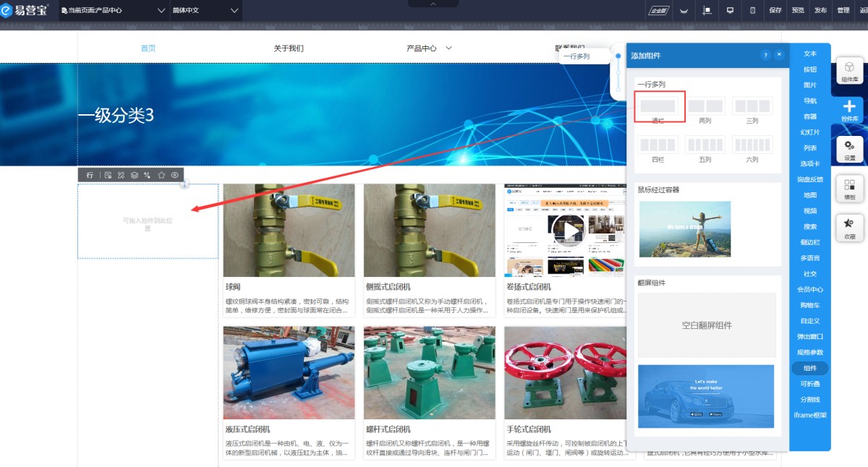Click the star icon in row toolbar
The image size is (868, 467).
(x=161, y=175)
